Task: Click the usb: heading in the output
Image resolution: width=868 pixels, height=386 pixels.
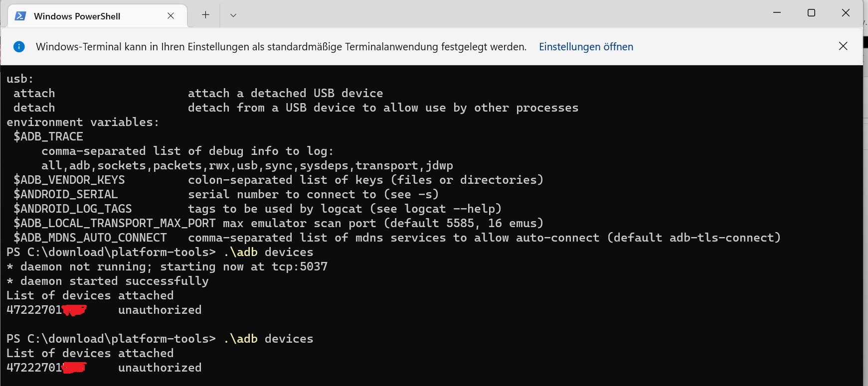Action: [20, 79]
